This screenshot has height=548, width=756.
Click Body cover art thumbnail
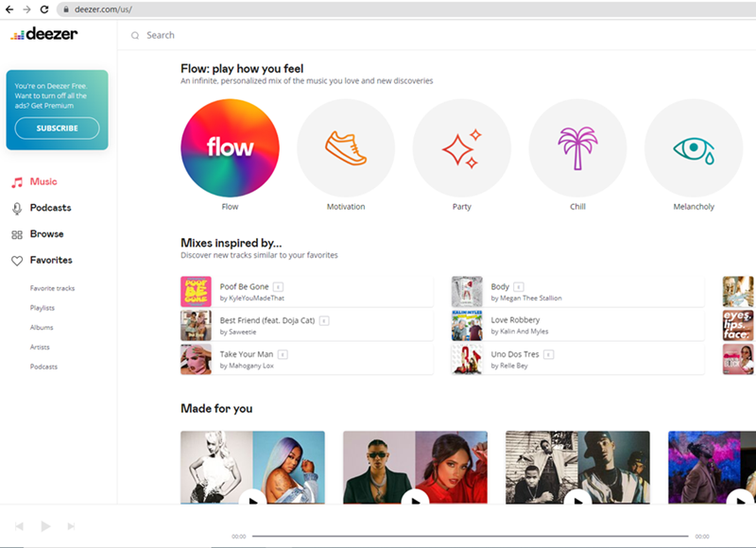(x=467, y=292)
